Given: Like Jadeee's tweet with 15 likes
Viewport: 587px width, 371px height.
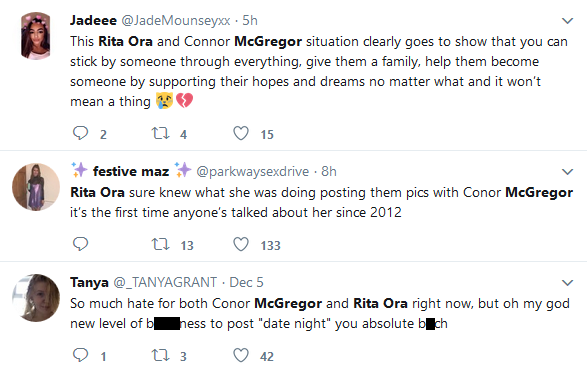Looking at the screenshot, I should [x=241, y=133].
